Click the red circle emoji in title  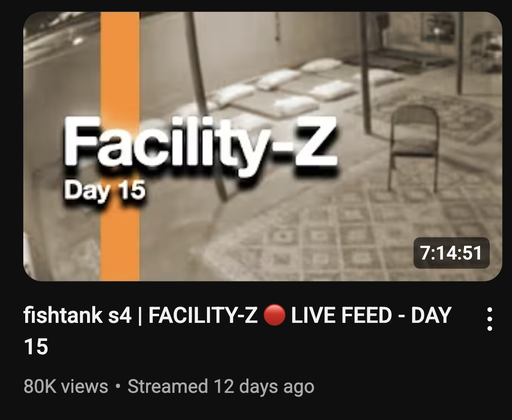coord(274,315)
